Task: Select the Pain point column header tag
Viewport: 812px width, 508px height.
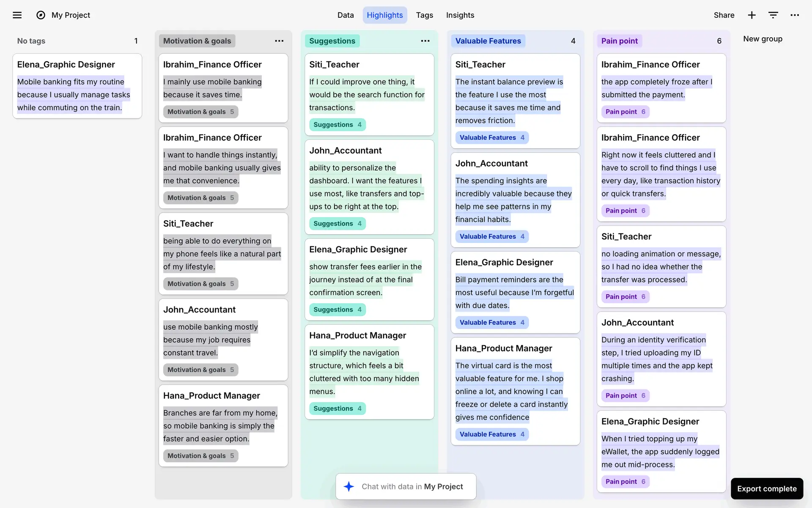Action: click(x=619, y=41)
